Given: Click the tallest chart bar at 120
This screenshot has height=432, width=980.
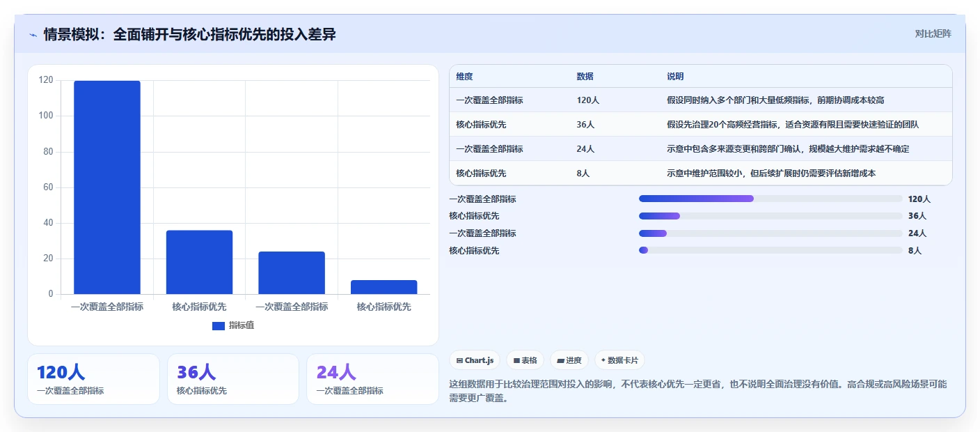Looking at the screenshot, I should 107,187.
